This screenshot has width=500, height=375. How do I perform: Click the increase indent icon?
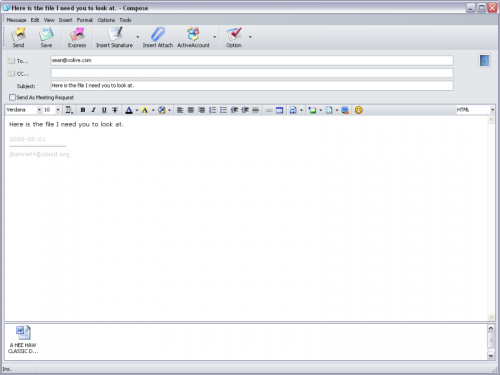pyautogui.click(x=245, y=110)
